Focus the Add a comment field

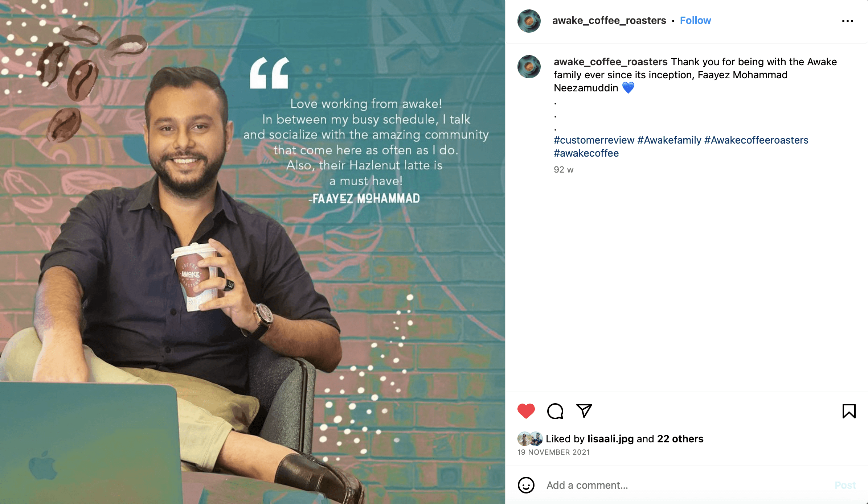point(686,485)
